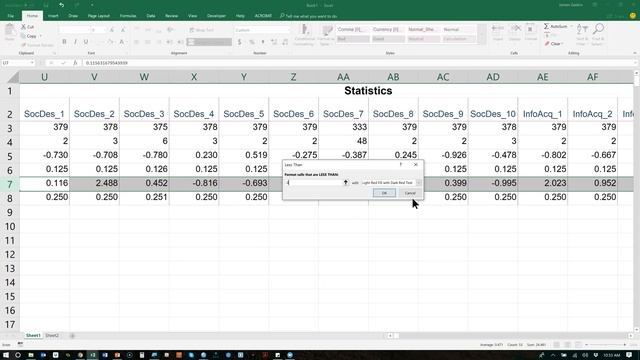This screenshot has height=360, width=640.
Task: Open Find & Select magnifier menu
Action: point(598,34)
